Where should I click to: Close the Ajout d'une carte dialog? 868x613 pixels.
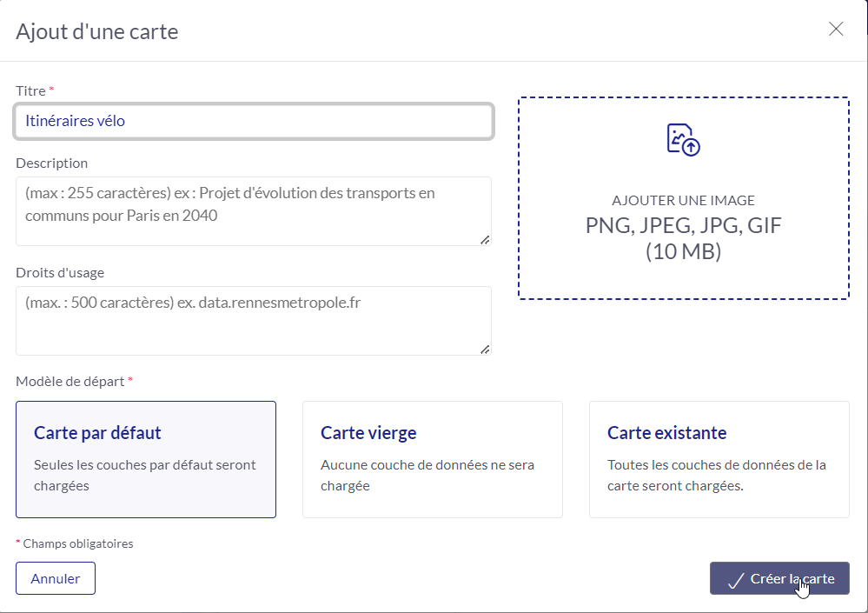pos(836,29)
